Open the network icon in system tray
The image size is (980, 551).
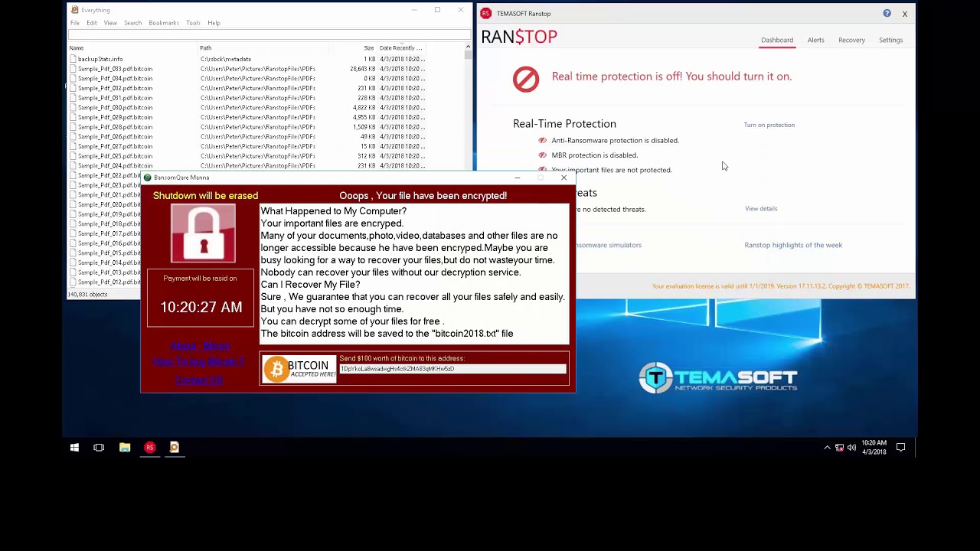pos(839,448)
